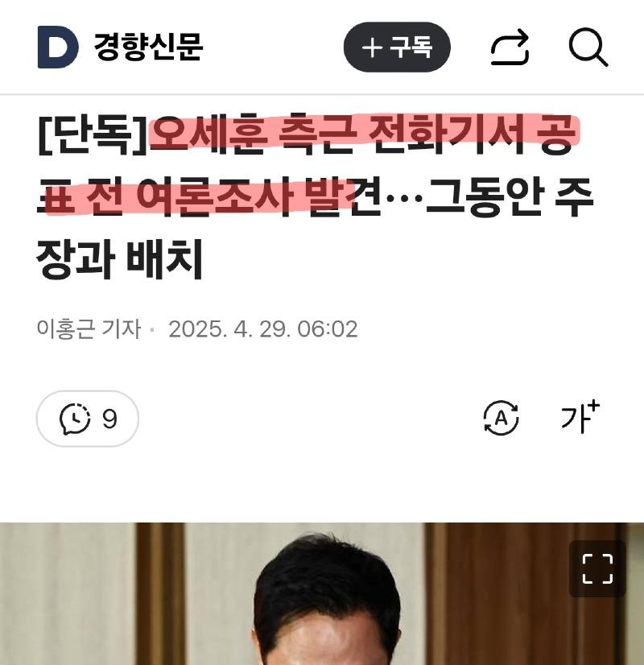Click headline text 장과 배치
Image resolution: width=644 pixels, height=665 pixels.
(119, 258)
